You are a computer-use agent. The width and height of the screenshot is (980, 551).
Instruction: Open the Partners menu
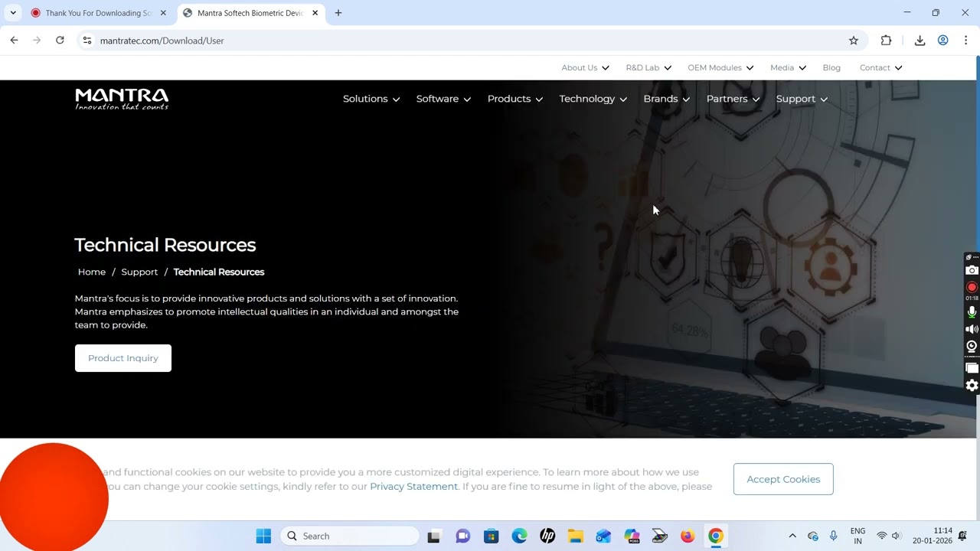tap(733, 99)
